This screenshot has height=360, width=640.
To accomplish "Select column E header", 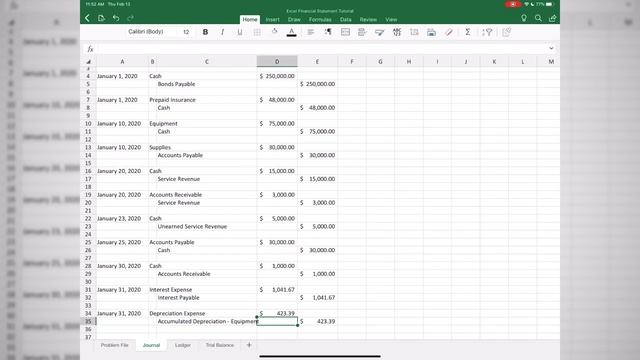I will click(x=317, y=61).
